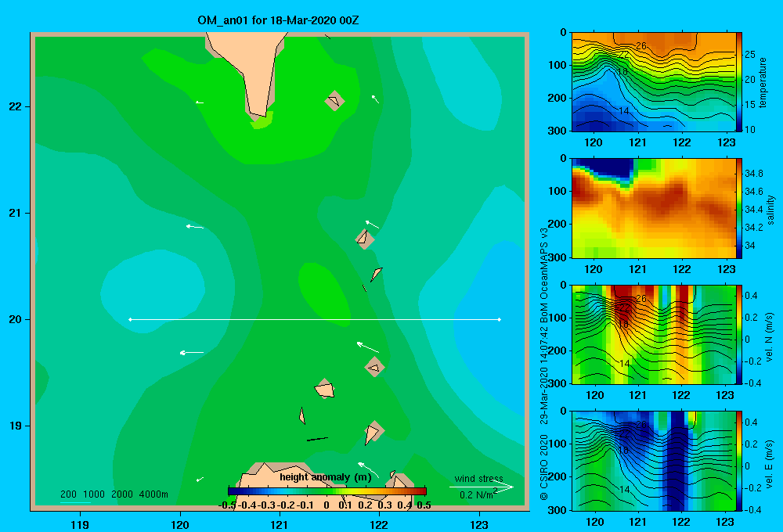Click the '© CSIRO 2020' copyright text

(x=544, y=466)
